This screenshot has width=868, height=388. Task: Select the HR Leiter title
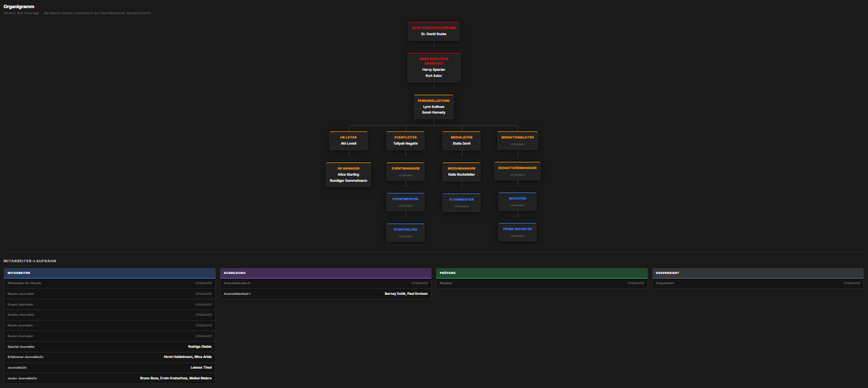click(349, 137)
